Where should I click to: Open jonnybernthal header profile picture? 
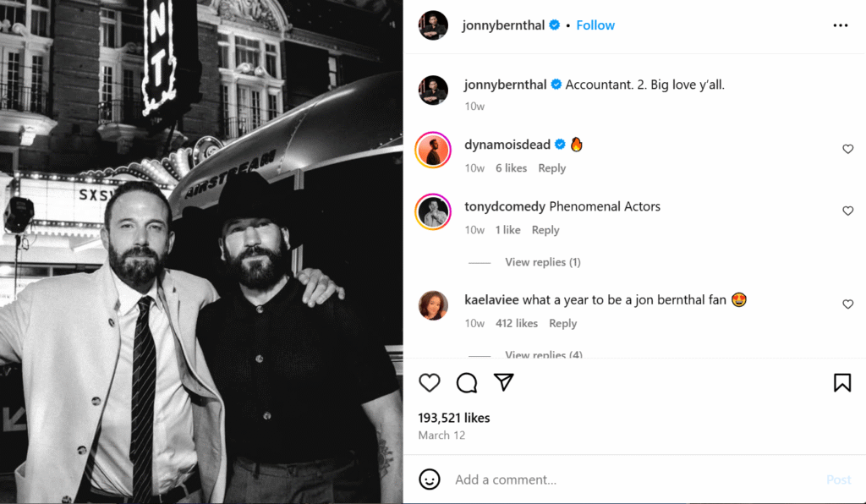pyautogui.click(x=433, y=25)
